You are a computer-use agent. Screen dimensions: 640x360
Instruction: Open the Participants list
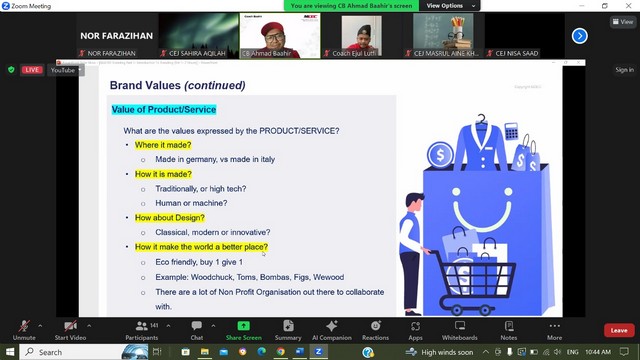click(142, 330)
